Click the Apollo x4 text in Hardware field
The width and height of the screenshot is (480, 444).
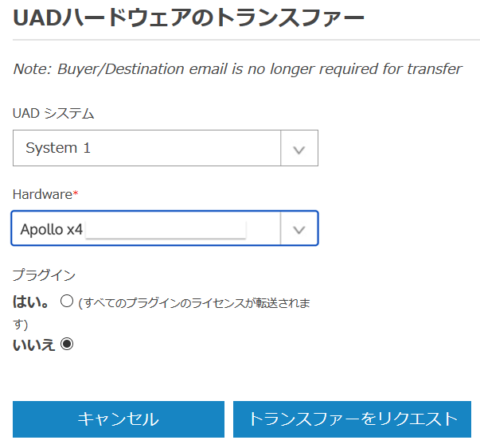tap(51, 229)
